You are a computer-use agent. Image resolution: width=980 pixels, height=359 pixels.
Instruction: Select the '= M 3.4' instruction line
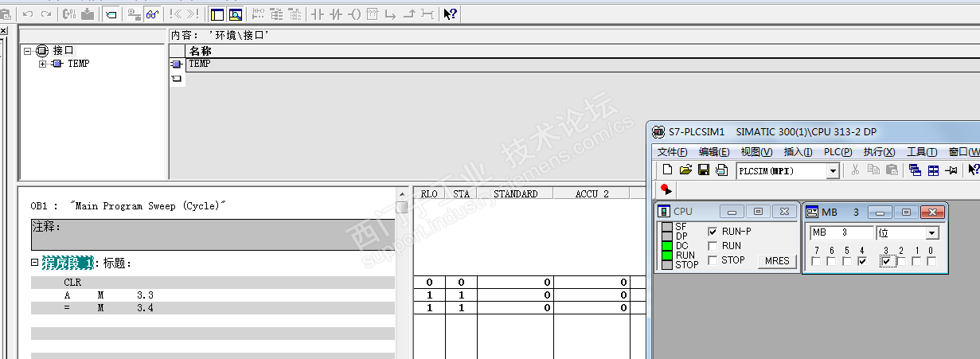[213, 308]
